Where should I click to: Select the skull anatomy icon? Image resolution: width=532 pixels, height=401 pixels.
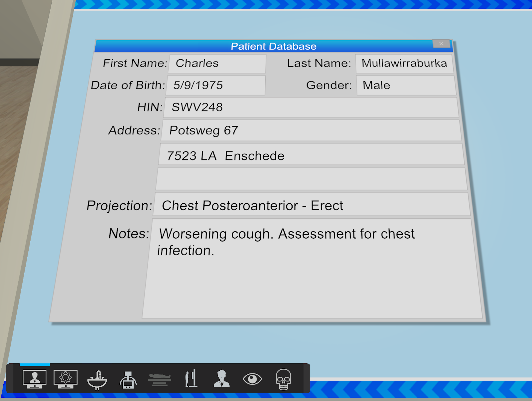284,379
